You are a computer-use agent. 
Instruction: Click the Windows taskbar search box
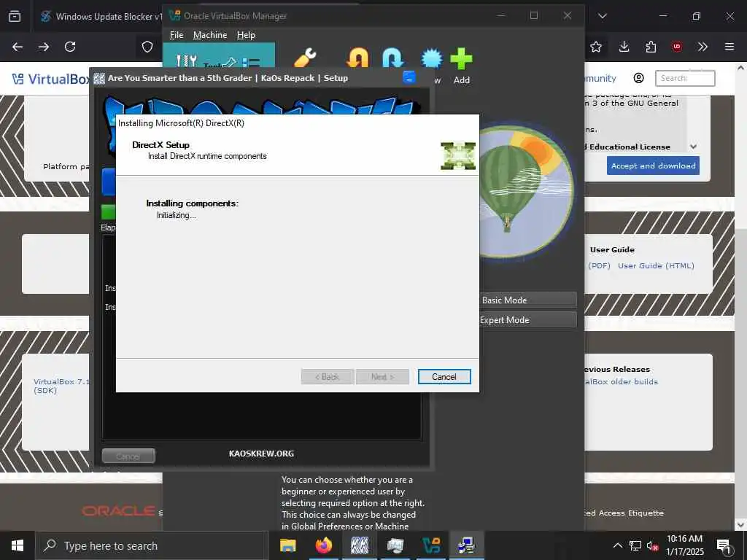(152, 545)
